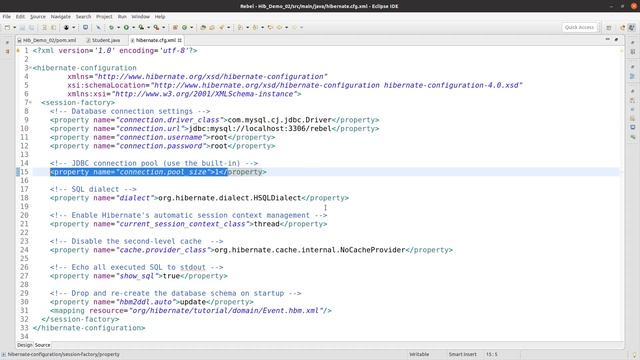Screen dimensions: 640x360
Task: Switch to the Student.java tab
Action: [103, 40]
